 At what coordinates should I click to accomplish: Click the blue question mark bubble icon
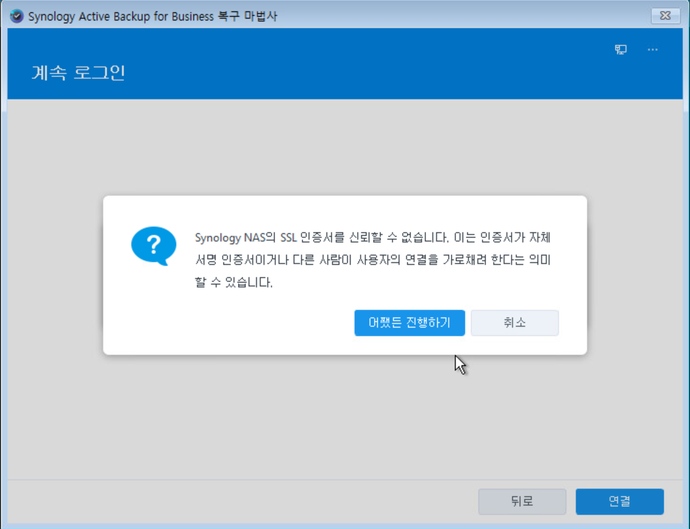pyautogui.click(x=154, y=246)
